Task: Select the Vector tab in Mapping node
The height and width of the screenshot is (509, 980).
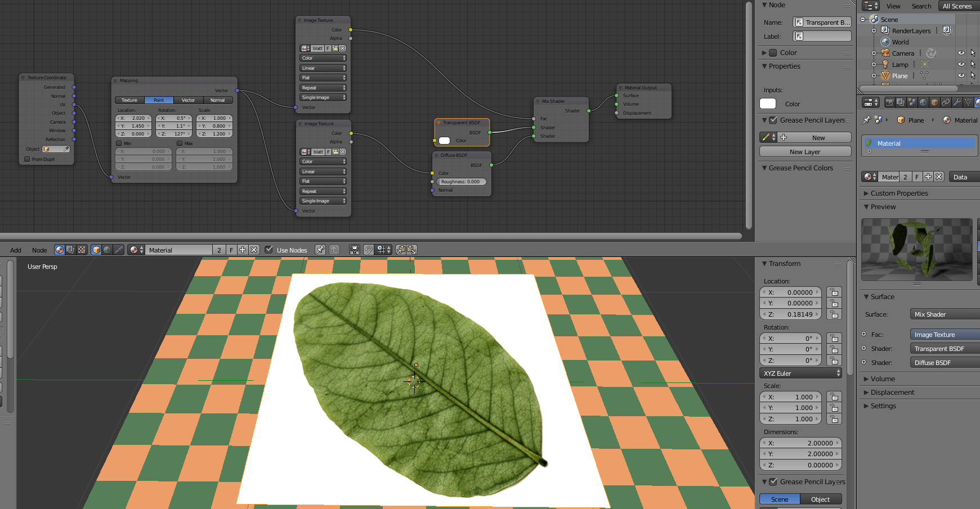Action: pyautogui.click(x=189, y=100)
